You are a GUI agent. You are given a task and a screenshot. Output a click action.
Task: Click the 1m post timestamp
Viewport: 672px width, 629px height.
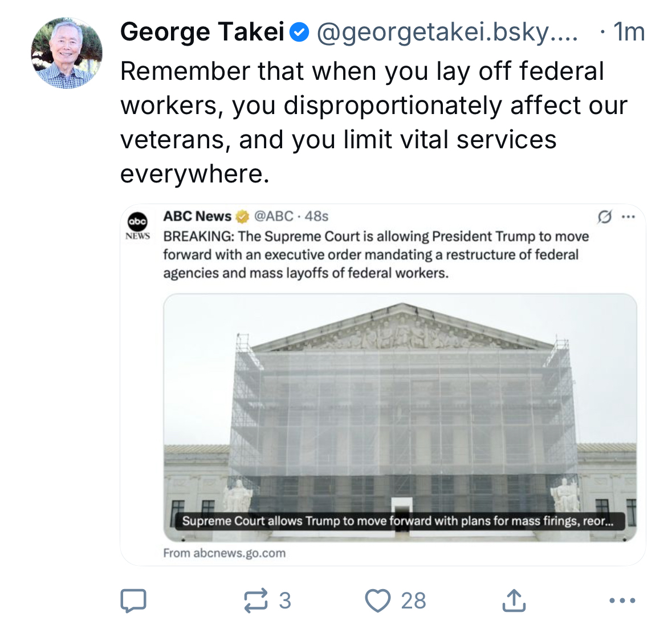click(x=629, y=33)
